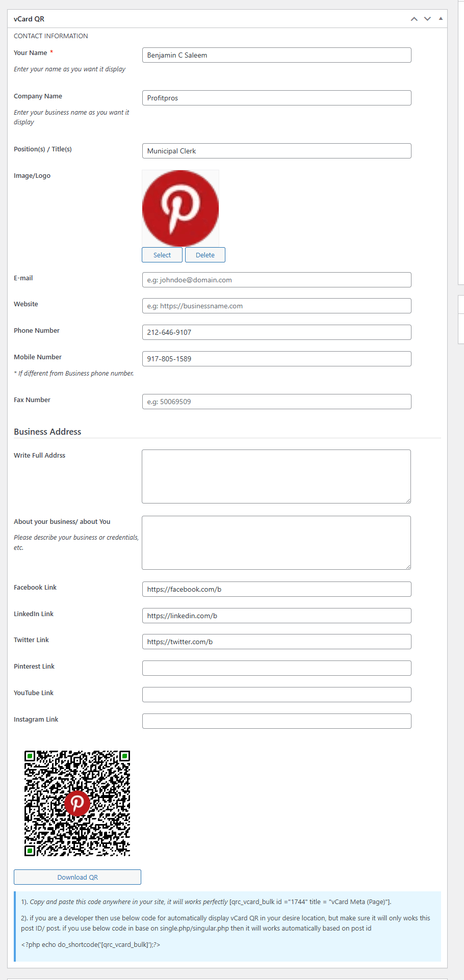Delete the uploaded logo image
The height and width of the screenshot is (980, 464).
[x=205, y=255]
